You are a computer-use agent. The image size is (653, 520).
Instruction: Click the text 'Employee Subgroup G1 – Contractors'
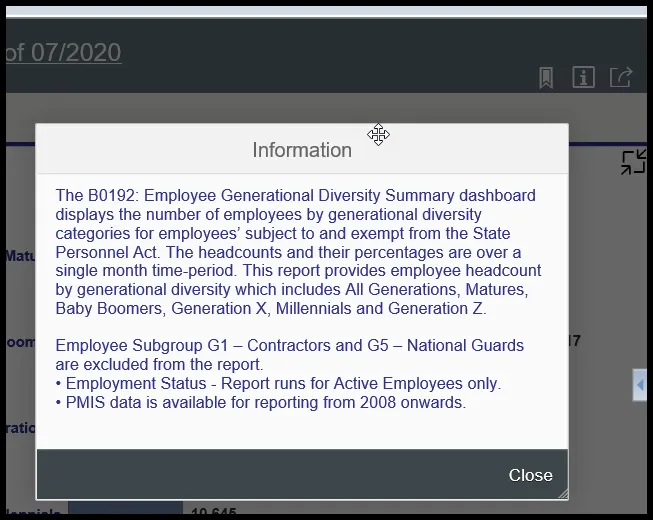tap(193, 346)
